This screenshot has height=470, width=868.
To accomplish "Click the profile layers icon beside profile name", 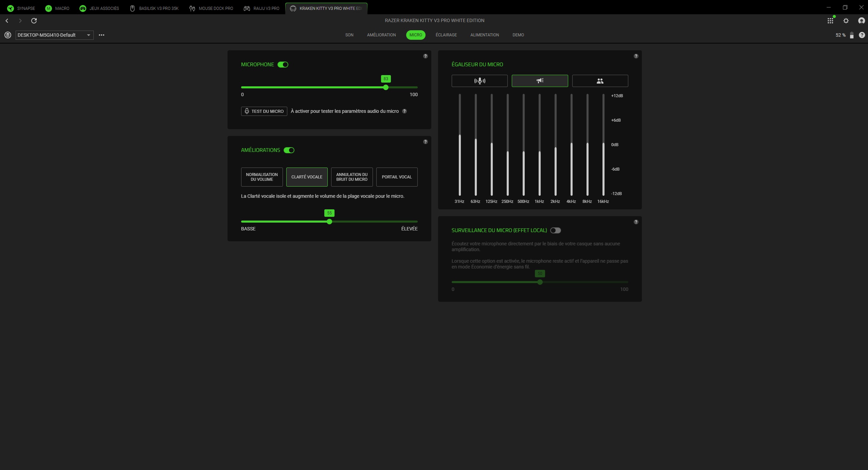I will click(x=8, y=35).
